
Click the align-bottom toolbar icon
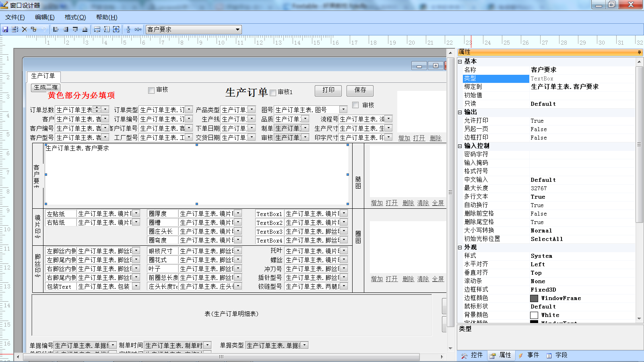pyautogui.click(x=85, y=29)
